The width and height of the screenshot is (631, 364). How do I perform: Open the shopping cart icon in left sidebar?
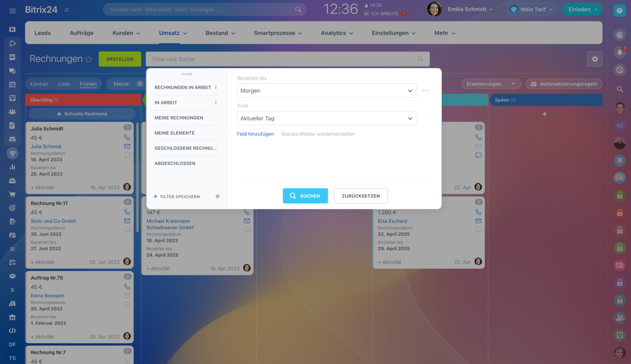coord(12,194)
